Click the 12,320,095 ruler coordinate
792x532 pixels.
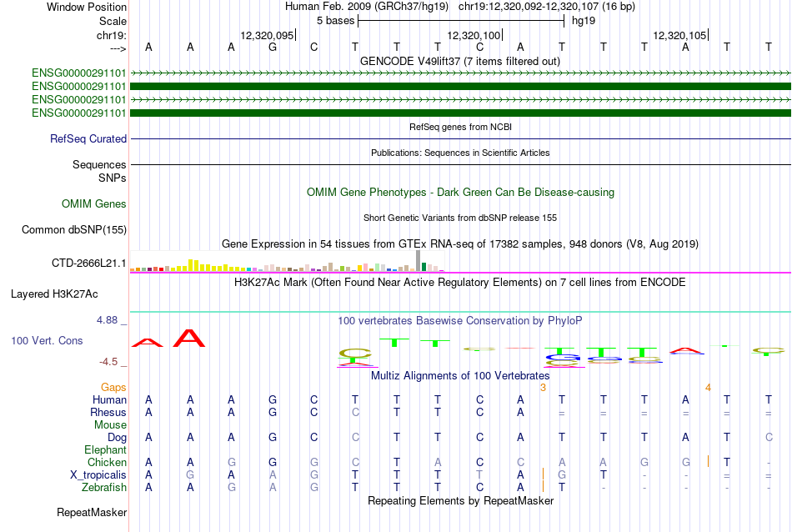point(267,35)
